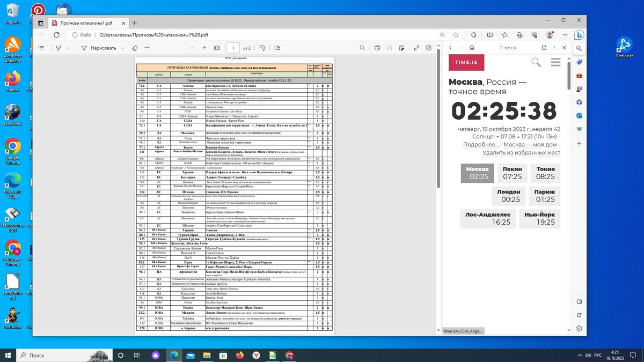Open Edge collections
This screenshot has height=362, width=644.
tap(519, 34)
